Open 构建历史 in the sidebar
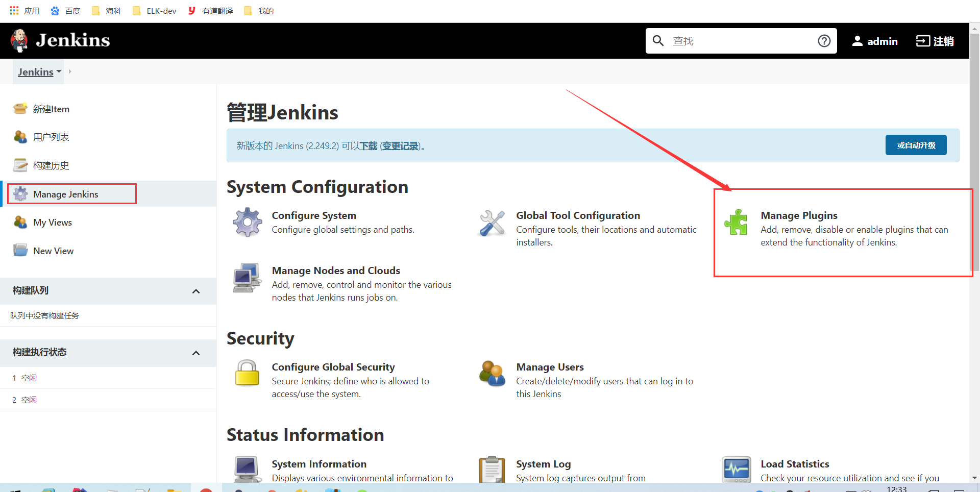The width and height of the screenshot is (980, 492). tap(51, 165)
